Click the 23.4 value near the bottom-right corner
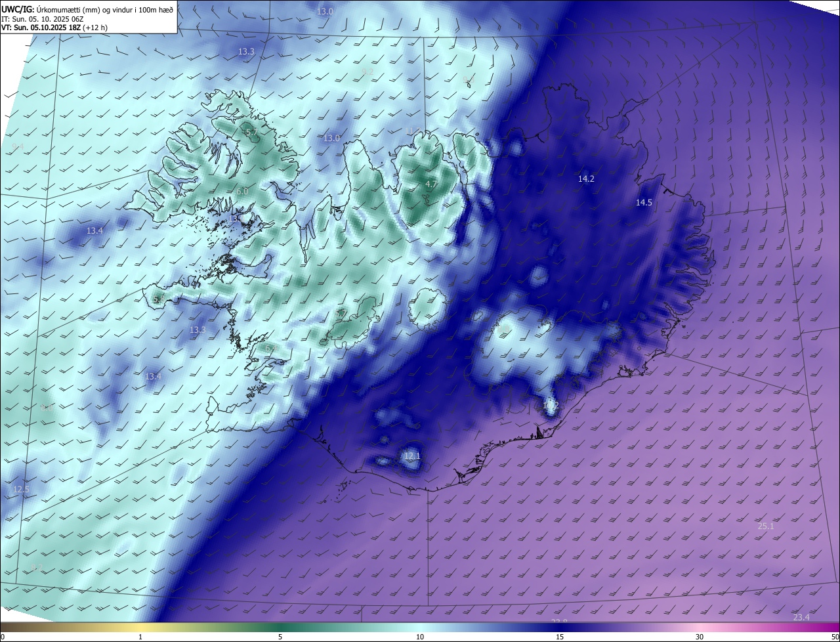 click(801, 617)
